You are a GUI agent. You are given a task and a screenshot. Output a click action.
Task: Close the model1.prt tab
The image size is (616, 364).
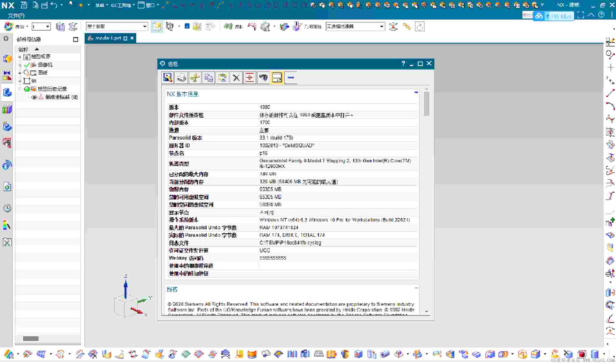(x=132, y=38)
